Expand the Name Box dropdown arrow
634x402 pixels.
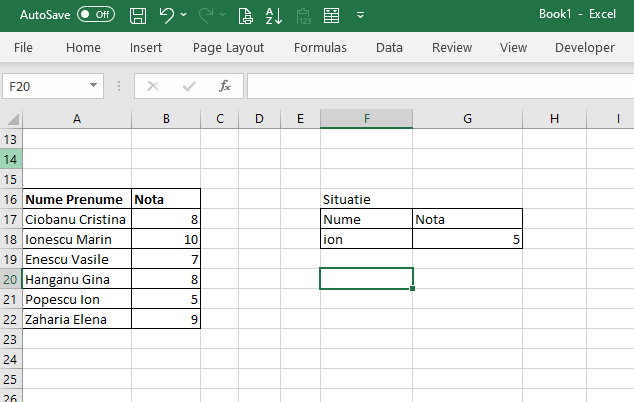pyautogui.click(x=93, y=87)
